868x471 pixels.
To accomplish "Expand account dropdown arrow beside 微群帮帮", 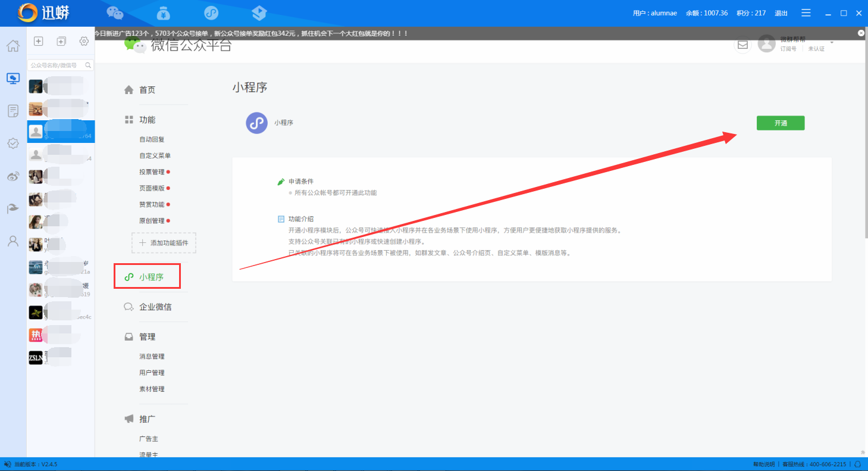I will [832, 42].
